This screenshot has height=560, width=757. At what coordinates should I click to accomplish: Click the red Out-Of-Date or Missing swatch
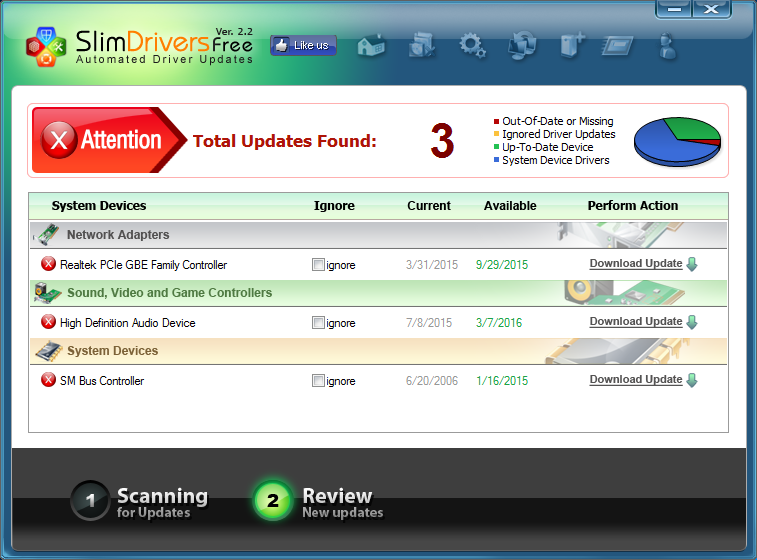(496, 121)
